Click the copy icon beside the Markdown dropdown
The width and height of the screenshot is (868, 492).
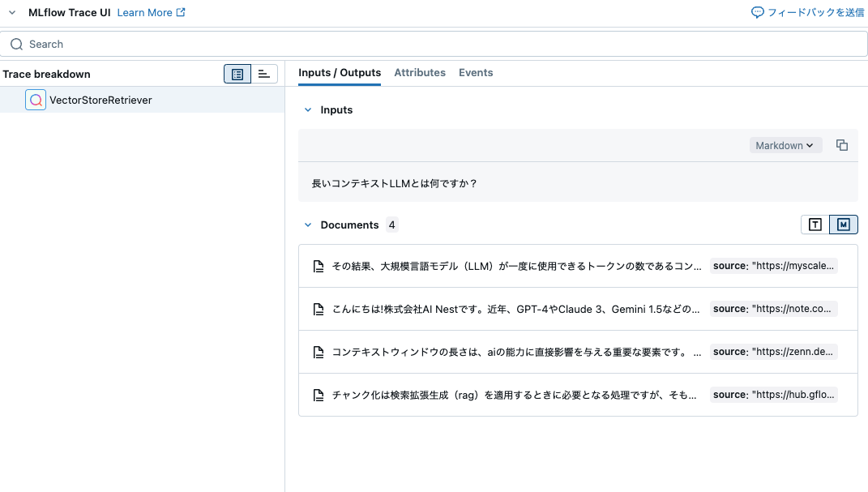(842, 144)
